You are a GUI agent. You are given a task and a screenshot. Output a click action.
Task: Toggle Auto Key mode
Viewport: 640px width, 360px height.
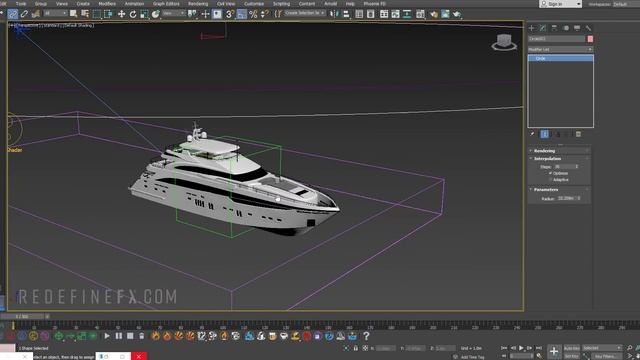tap(571, 348)
